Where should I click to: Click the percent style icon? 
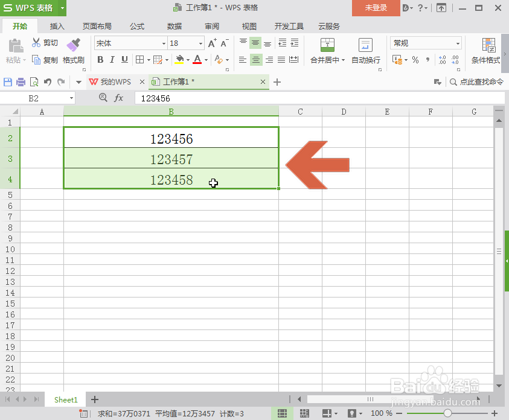tap(415, 60)
